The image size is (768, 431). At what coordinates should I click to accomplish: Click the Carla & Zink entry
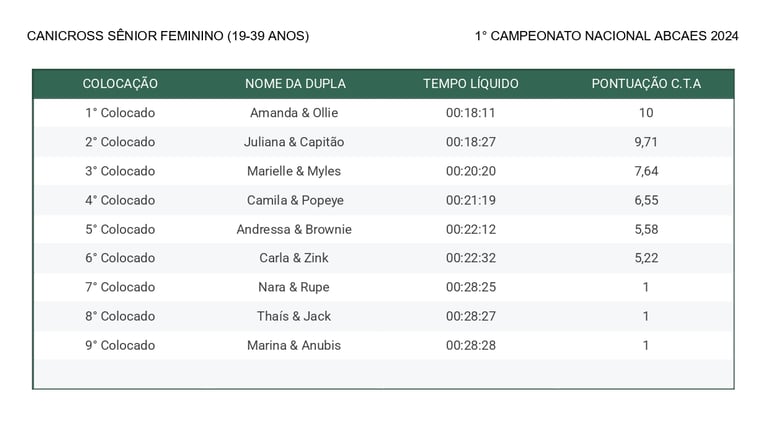[x=294, y=258]
